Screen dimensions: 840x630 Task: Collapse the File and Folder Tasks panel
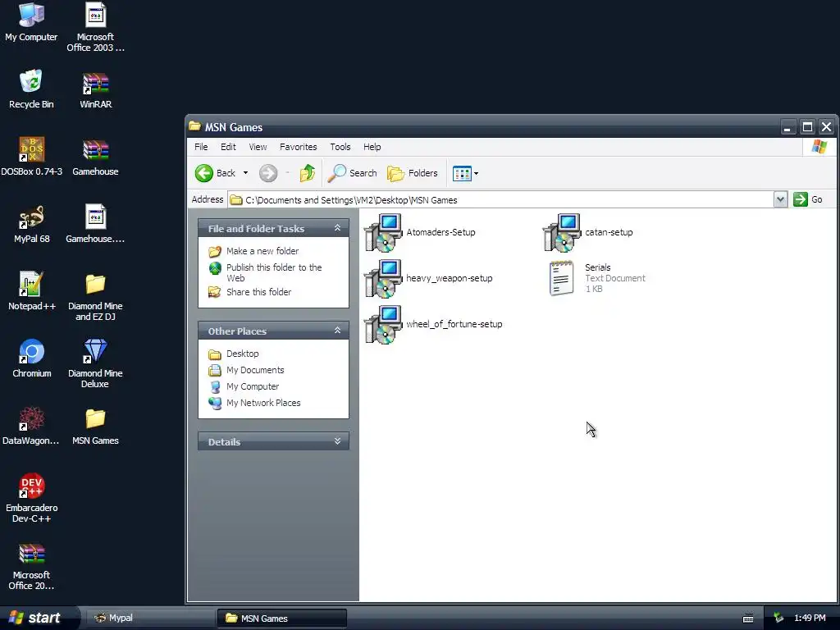pos(337,228)
